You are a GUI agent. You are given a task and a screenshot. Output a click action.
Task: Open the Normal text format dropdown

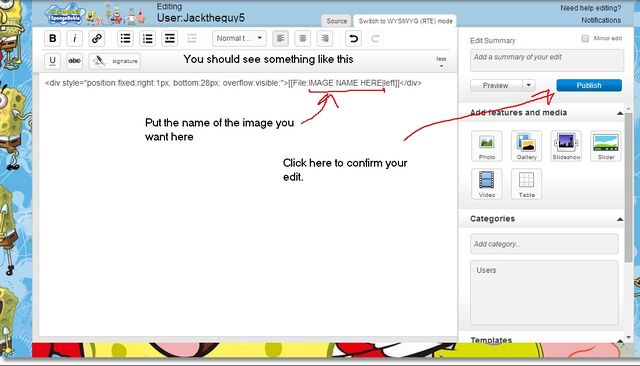pos(239,38)
